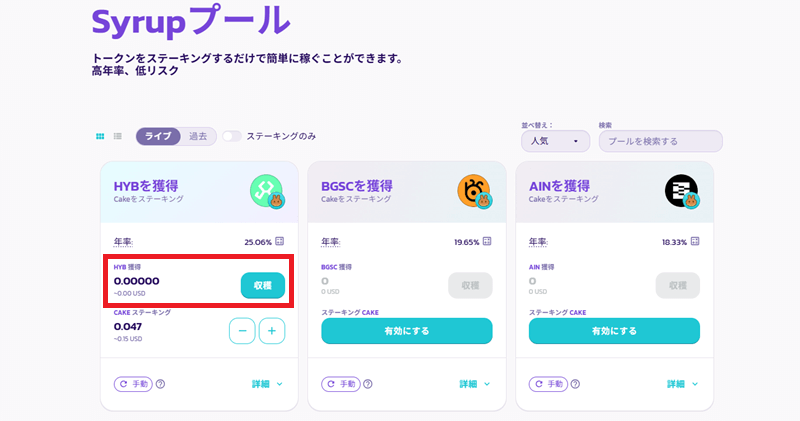
Task: Focus the プールを検索する search field
Action: tap(661, 141)
